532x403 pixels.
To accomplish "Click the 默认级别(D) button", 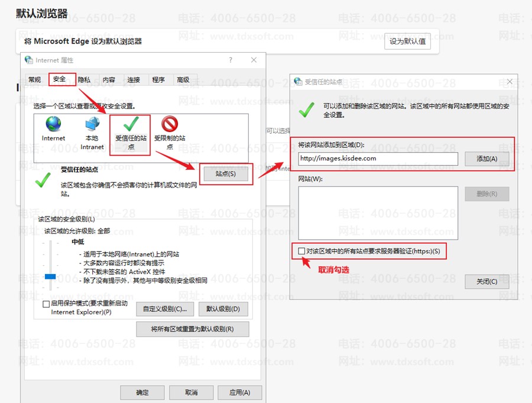I will pyautogui.click(x=223, y=309).
